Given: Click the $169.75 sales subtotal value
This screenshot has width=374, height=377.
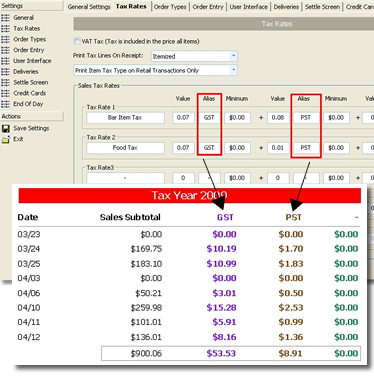Looking at the screenshot, I should 146,249.
